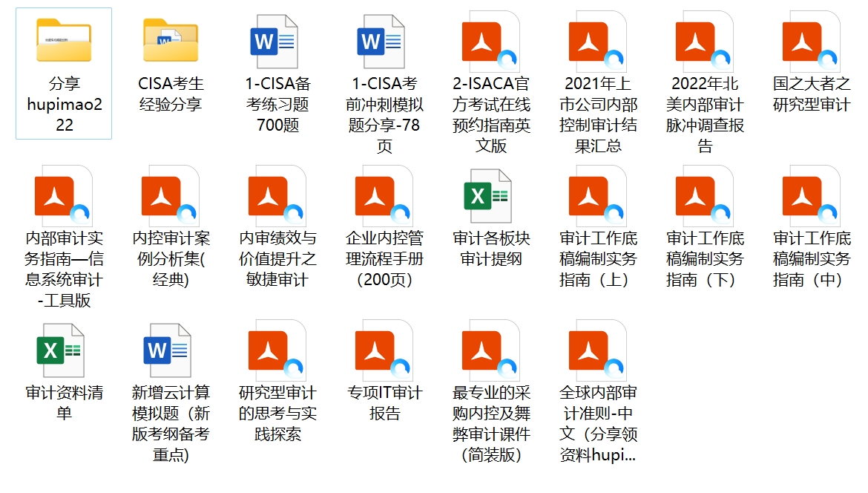Click the file name 审计各板块审计提纲

[x=492, y=248]
